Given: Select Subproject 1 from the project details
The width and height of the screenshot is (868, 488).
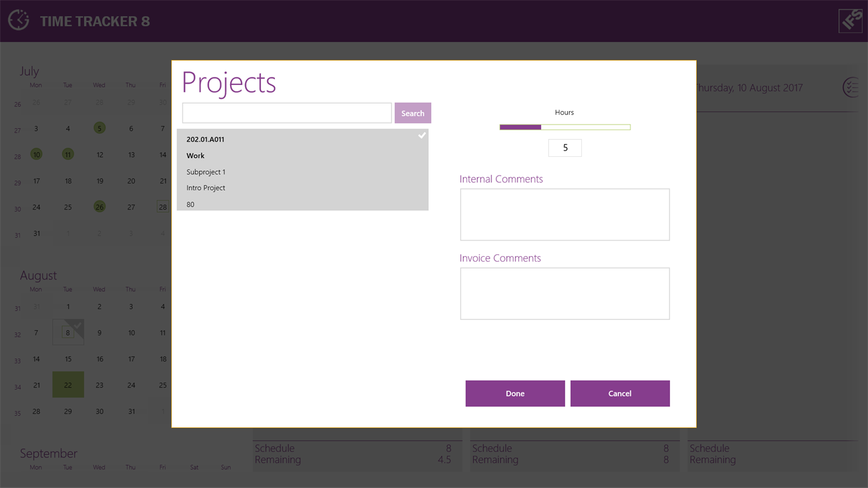Looking at the screenshot, I should [x=205, y=172].
